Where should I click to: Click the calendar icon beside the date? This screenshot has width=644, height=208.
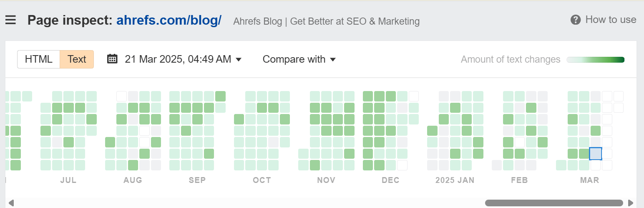click(x=112, y=59)
